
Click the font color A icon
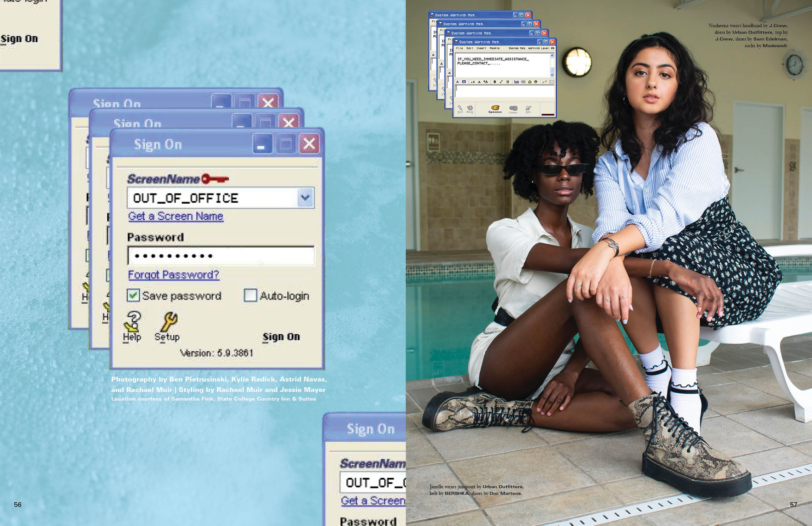click(x=458, y=82)
